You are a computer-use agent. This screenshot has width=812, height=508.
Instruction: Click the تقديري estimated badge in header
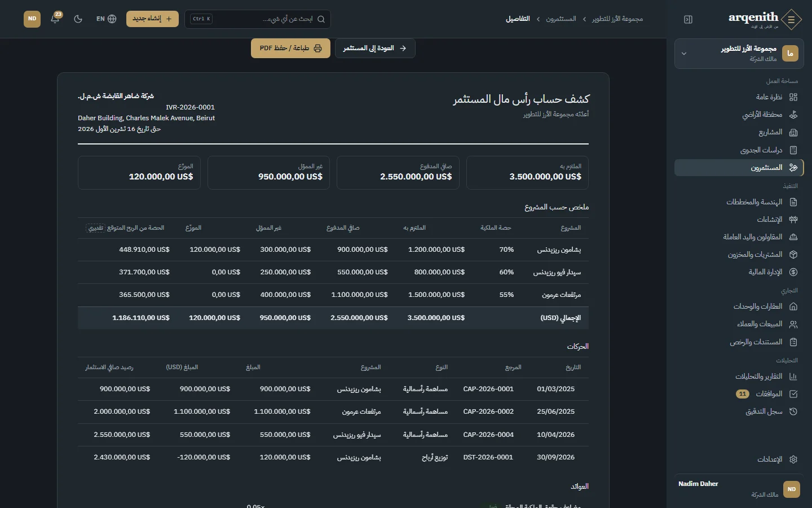pos(95,228)
